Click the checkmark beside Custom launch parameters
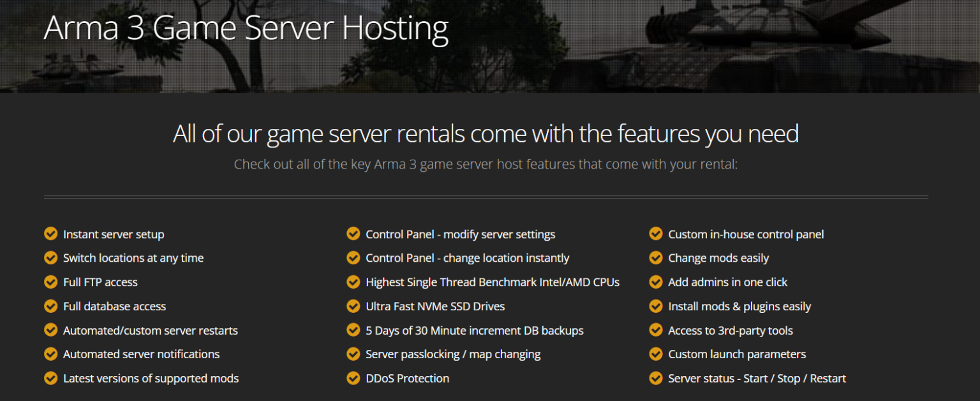Image resolution: width=980 pixels, height=401 pixels. (656, 354)
